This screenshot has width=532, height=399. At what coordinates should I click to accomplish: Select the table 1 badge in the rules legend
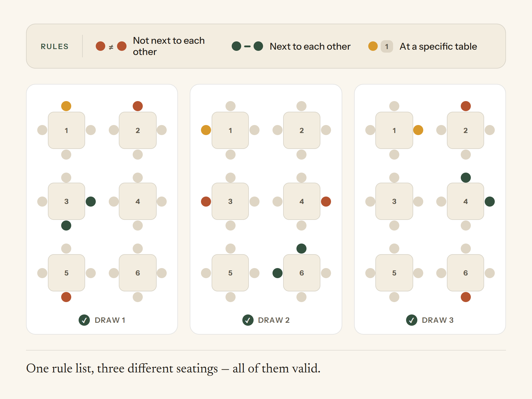[387, 46]
